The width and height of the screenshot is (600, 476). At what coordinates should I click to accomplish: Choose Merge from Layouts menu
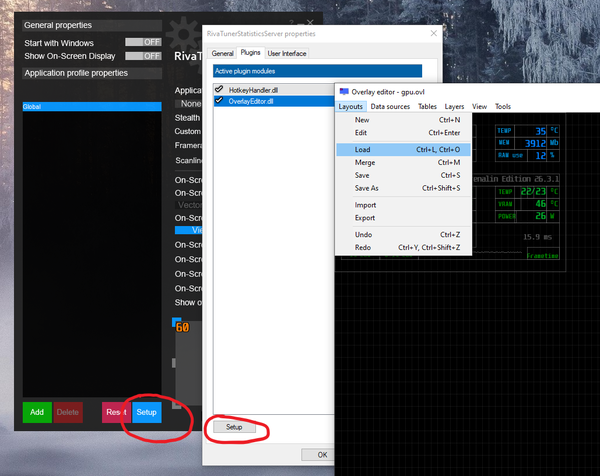[x=403, y=163]
